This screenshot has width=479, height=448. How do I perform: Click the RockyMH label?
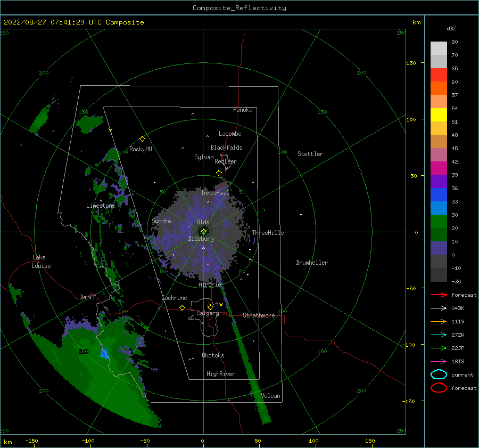click(x=141, y=149)
